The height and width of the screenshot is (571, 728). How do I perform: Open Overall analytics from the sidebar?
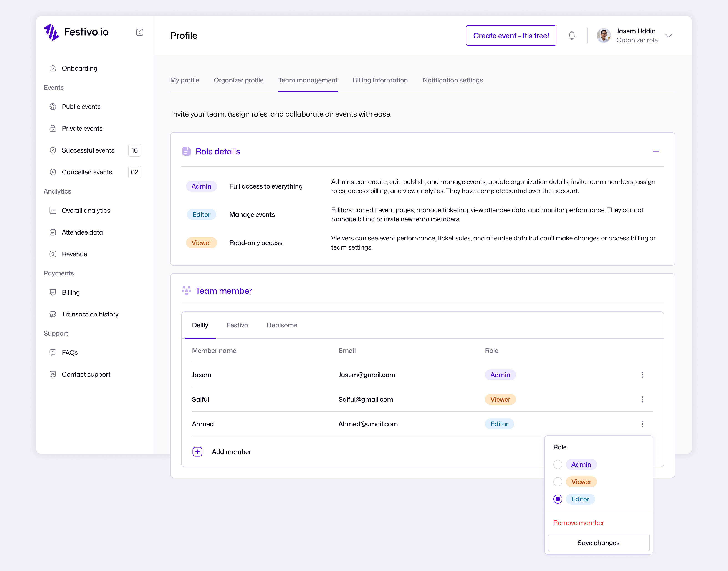tap(86, 210)
